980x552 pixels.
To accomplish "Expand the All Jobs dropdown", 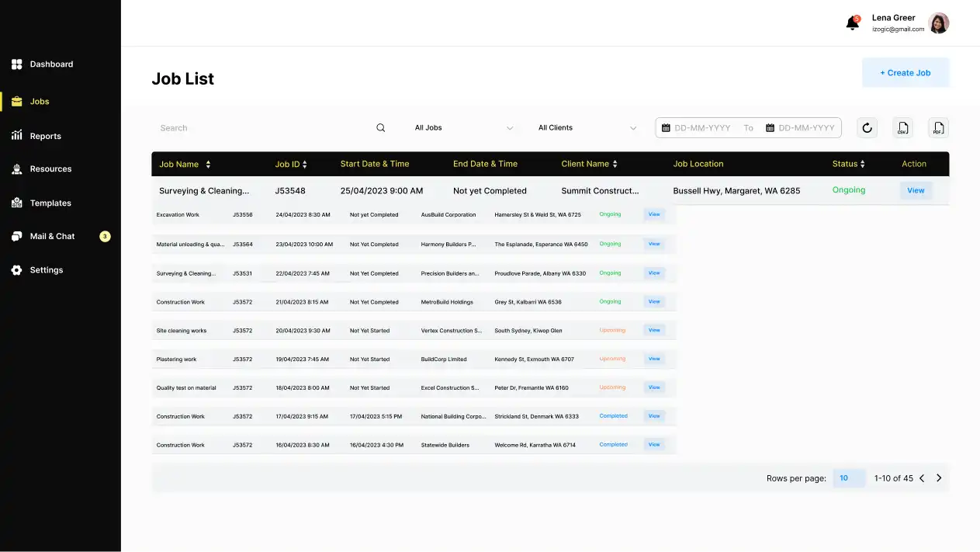I will coord(463,128).
